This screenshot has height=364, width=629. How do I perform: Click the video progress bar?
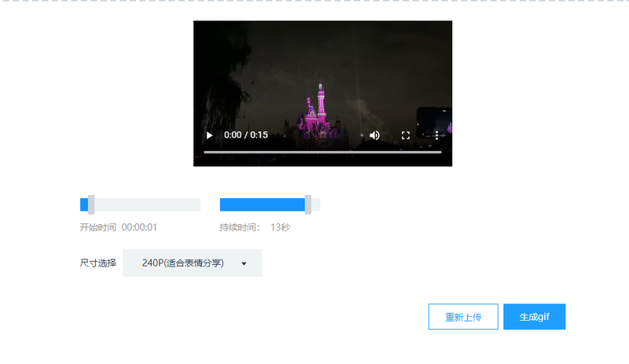point(322,152)
